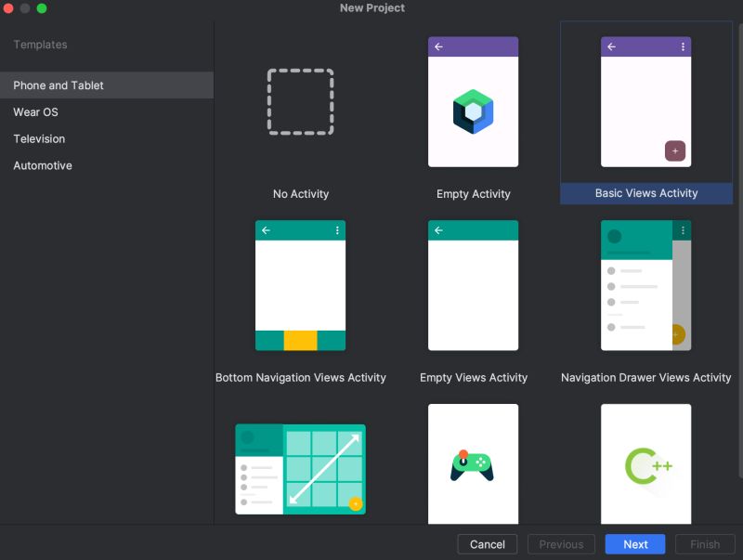Screen dimensions: 743x560
Task: Pick the Navigation Drawer Views Activity thumbnail
Action: (645, 285)
